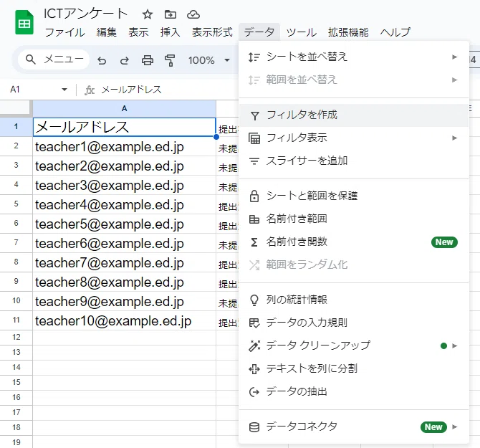
Task: Star the ICTアンケート document
Action: point(148,14)
